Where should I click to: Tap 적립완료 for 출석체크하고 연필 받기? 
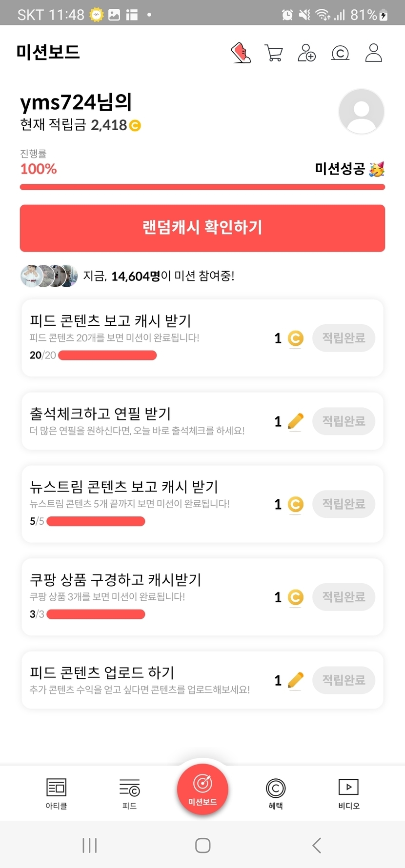click(x=344, y=421)
